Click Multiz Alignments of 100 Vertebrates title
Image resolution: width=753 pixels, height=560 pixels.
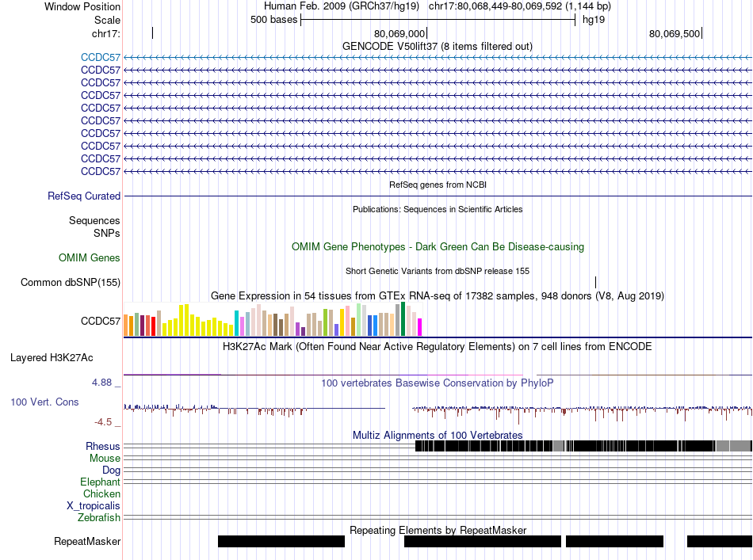click(438, 435)
